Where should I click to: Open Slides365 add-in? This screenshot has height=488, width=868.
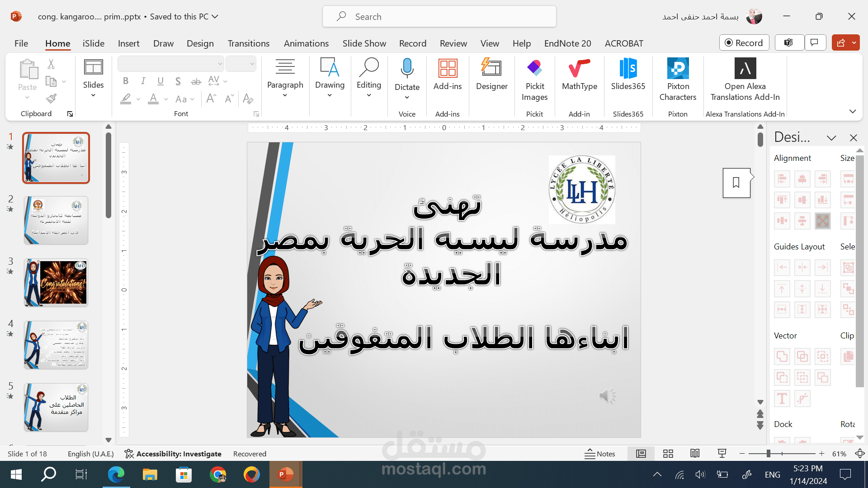[628, 75]
